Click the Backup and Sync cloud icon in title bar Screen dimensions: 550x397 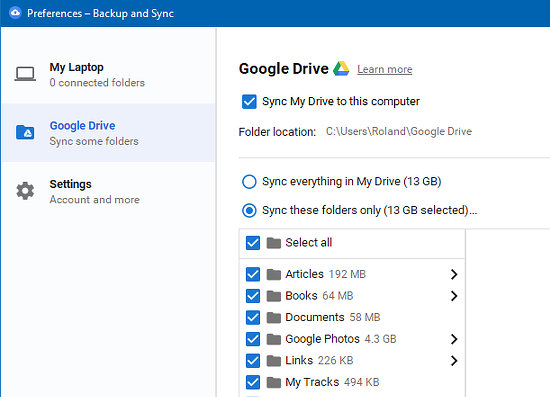coord(15,13)
